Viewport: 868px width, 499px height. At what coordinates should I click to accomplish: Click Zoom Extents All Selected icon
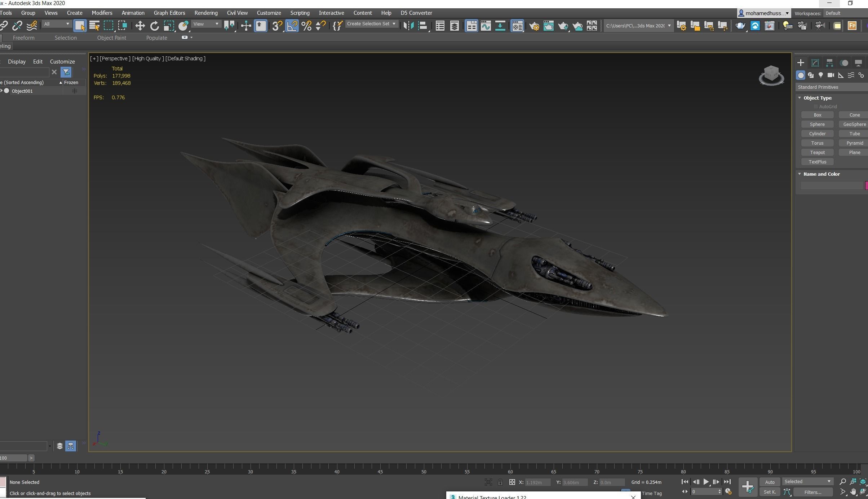click(863, 482)
